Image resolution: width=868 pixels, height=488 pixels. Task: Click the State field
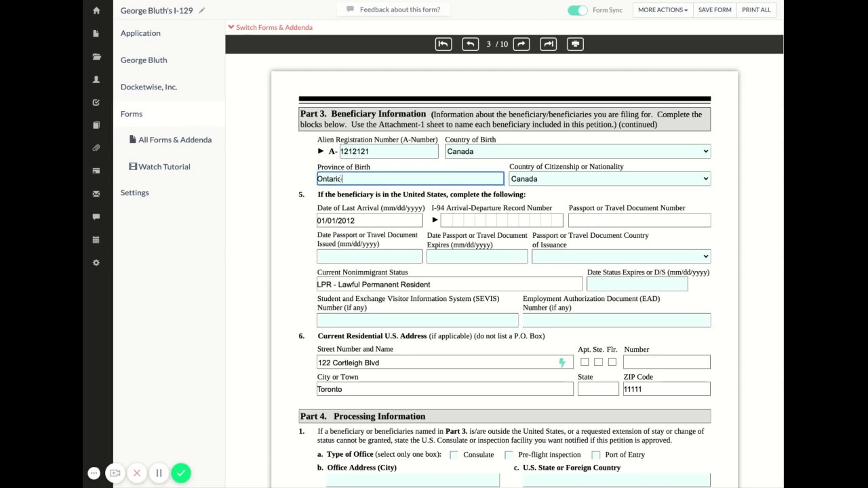pyautogui.click(x=598, y=389)
